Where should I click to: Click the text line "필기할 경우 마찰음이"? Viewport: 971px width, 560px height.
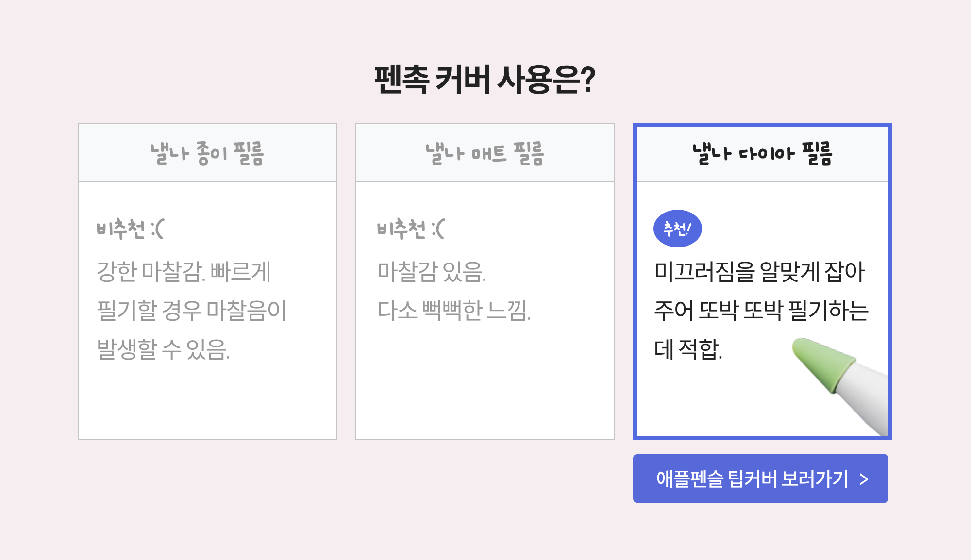click(x=192, y=310)
